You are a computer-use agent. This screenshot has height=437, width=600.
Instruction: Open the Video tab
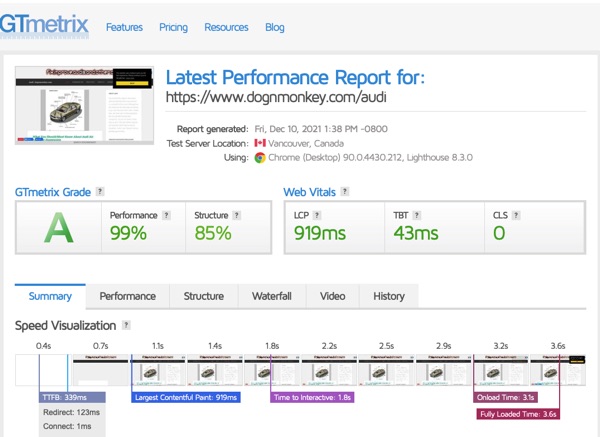click(x=332, y=296)
